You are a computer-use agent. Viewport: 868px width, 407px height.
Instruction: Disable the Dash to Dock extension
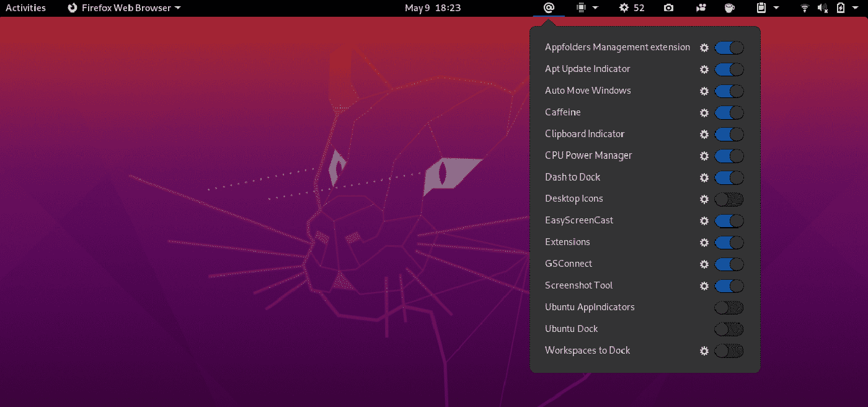729,177
